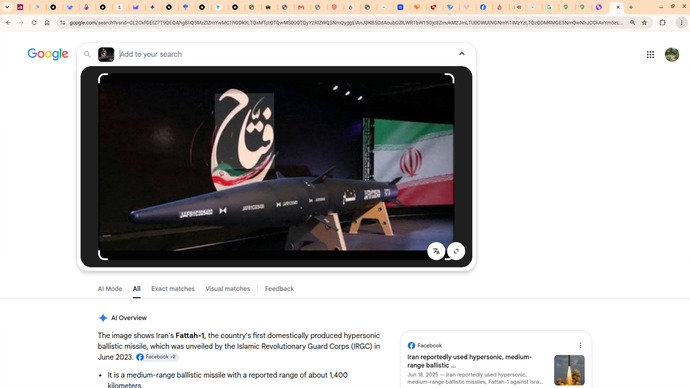Switch to the purple M-icon tab
This screenshot has height=388, width=690.
tap(136, 7)
